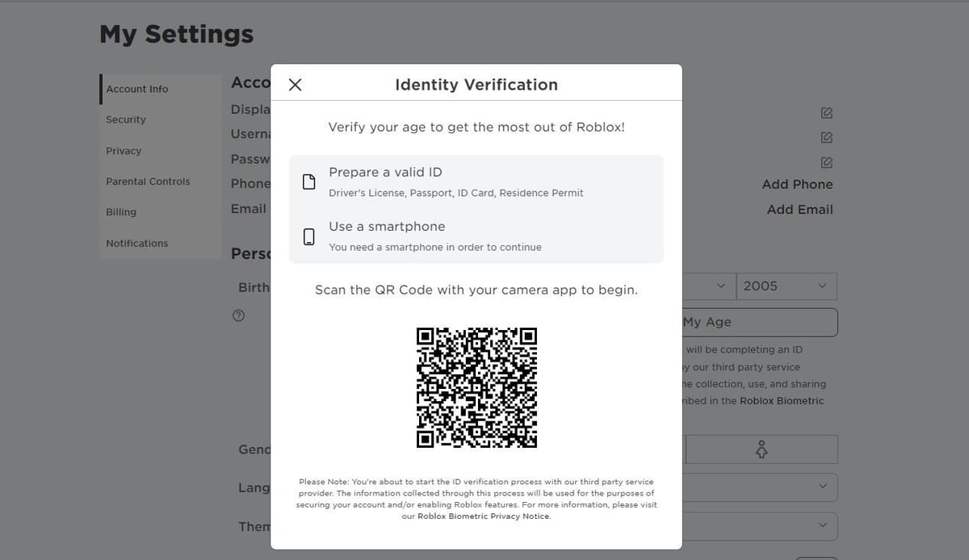Switch to the Privacy tab

(123, 150)
